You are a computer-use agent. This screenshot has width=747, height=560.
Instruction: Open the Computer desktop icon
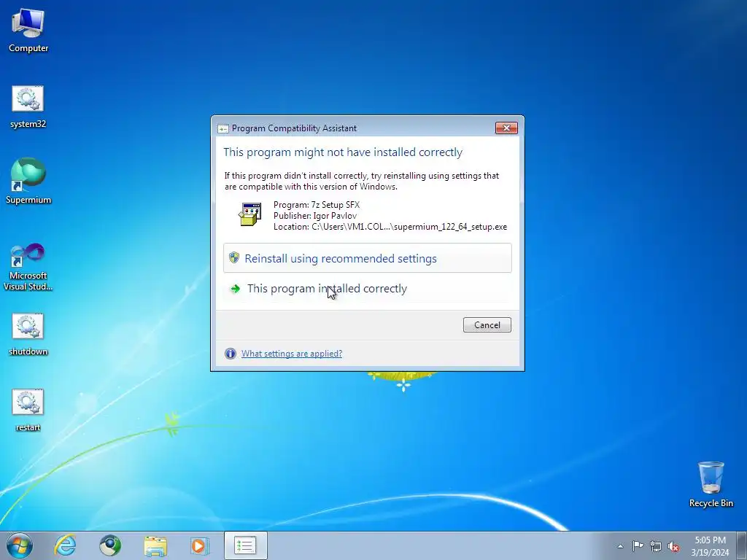[x=28, y=30]
